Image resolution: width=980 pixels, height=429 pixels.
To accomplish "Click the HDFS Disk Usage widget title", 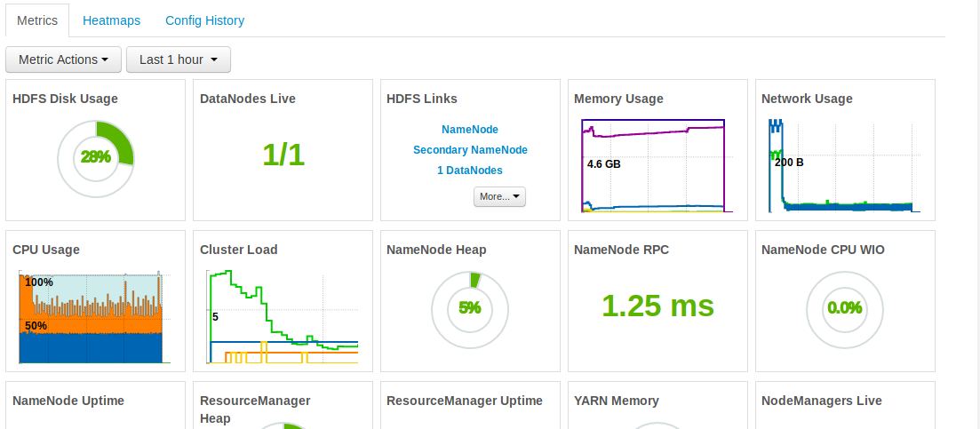I will (65, 99).
